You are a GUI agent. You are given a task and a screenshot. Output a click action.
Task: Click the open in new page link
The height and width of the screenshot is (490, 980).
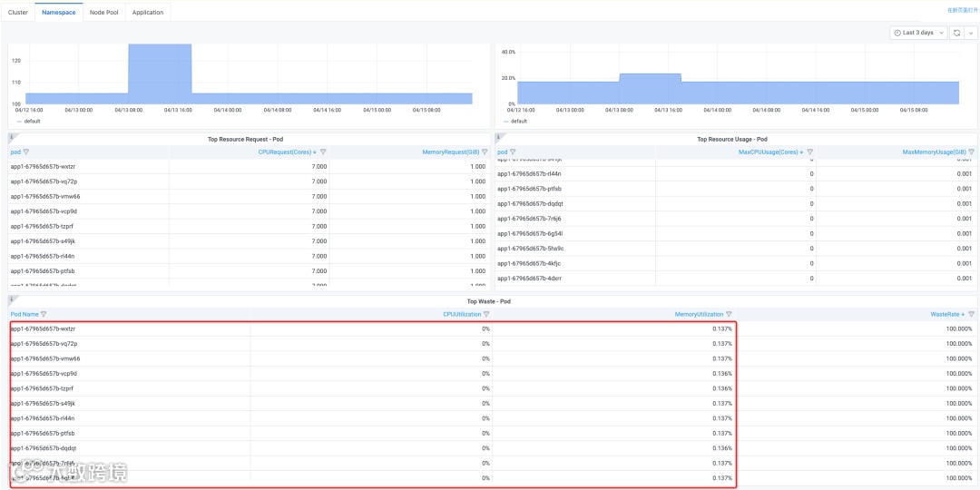(963, 11)
